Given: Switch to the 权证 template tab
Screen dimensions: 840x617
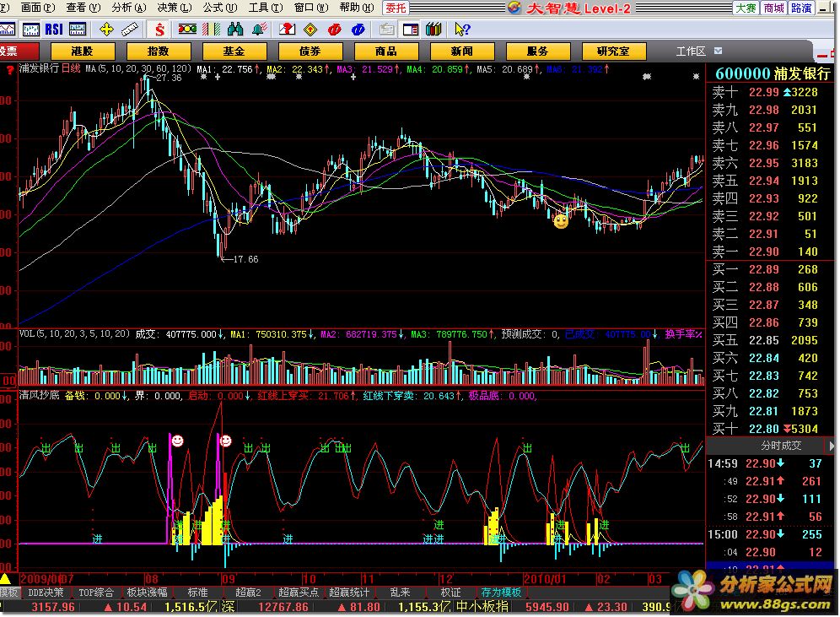Looking at the screenshot, I should pyautogui.click(x=450, y=593).
